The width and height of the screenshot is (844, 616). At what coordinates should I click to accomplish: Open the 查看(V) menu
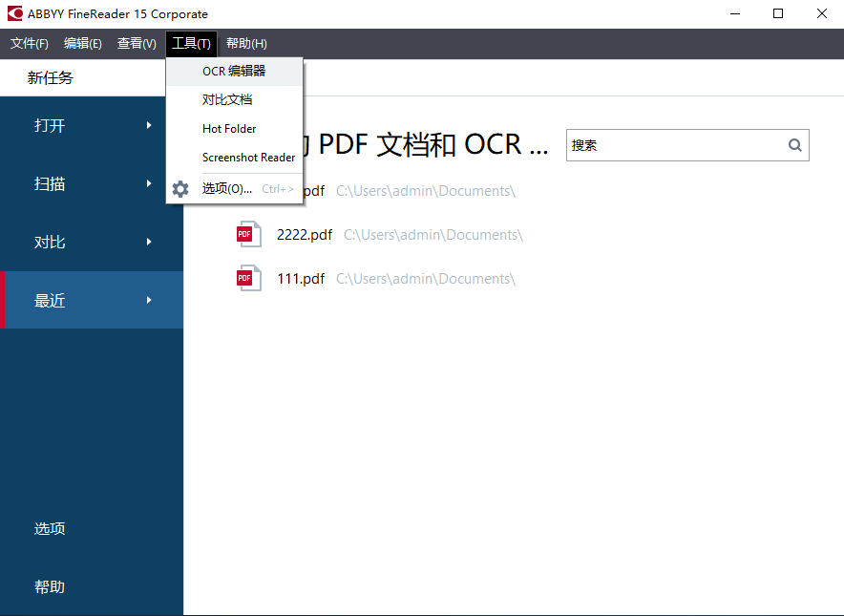pyautogui.click(x=136, y=43)
